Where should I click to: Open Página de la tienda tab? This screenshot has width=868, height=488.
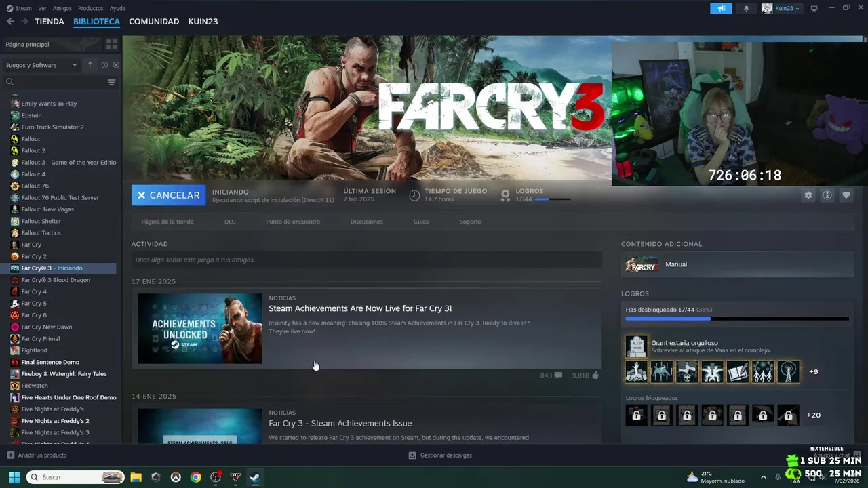(x=167, y=222)
